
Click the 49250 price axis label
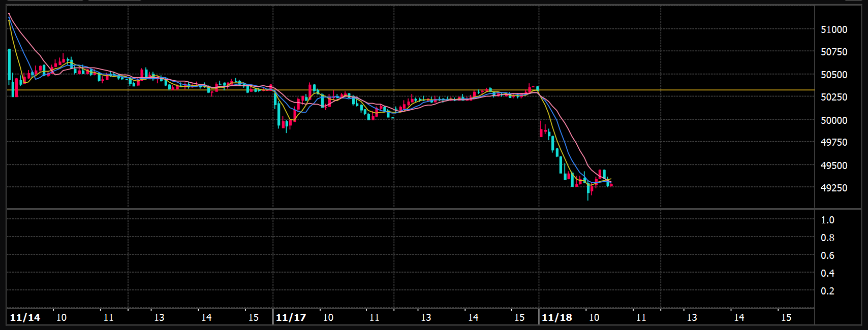pos(834,188)
